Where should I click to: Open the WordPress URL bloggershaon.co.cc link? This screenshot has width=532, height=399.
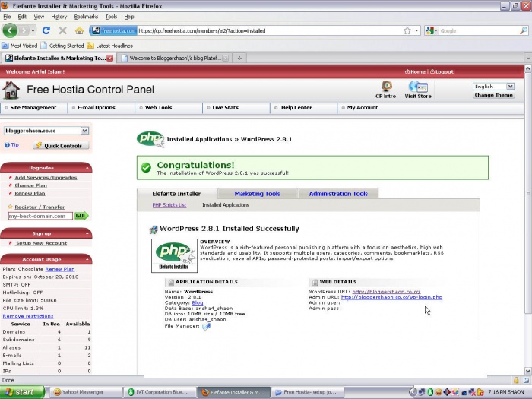tap(386, 291)
